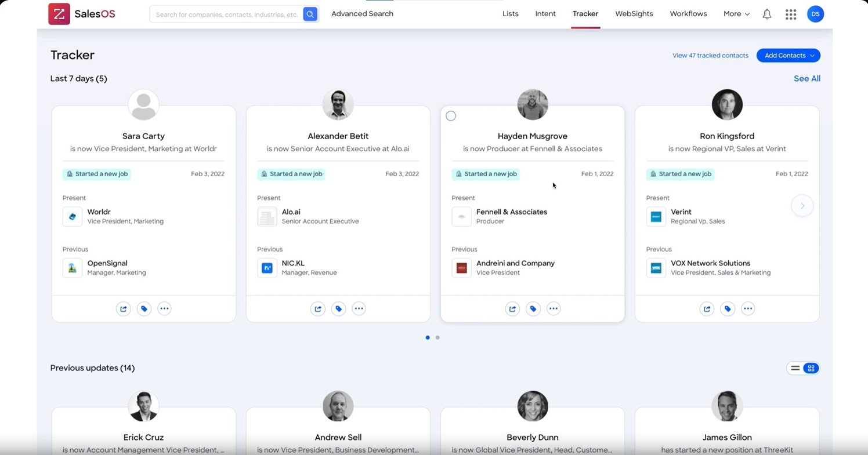868x455 pixels.
Task: Select the second carousel page dot
Action: tap(437, 337)
